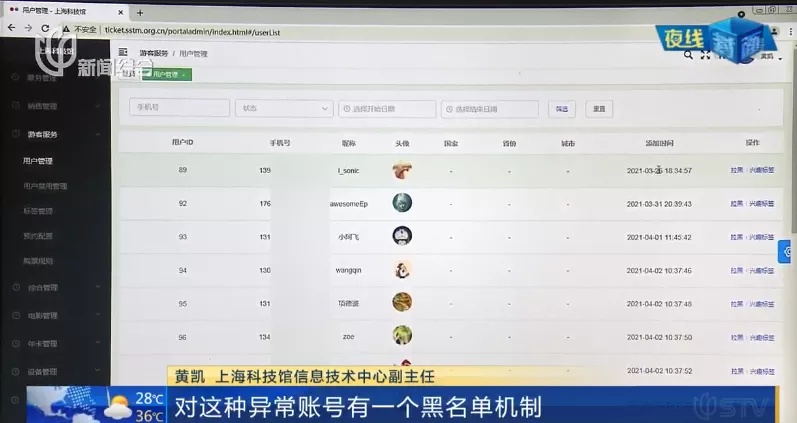Click the 筛选 filter button

562,109
